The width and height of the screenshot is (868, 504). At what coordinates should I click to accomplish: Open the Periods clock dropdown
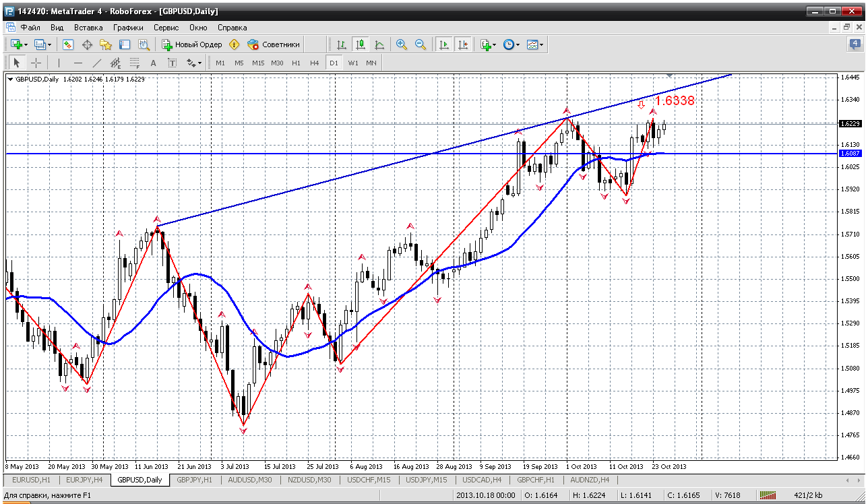click(x=511, y=44)
